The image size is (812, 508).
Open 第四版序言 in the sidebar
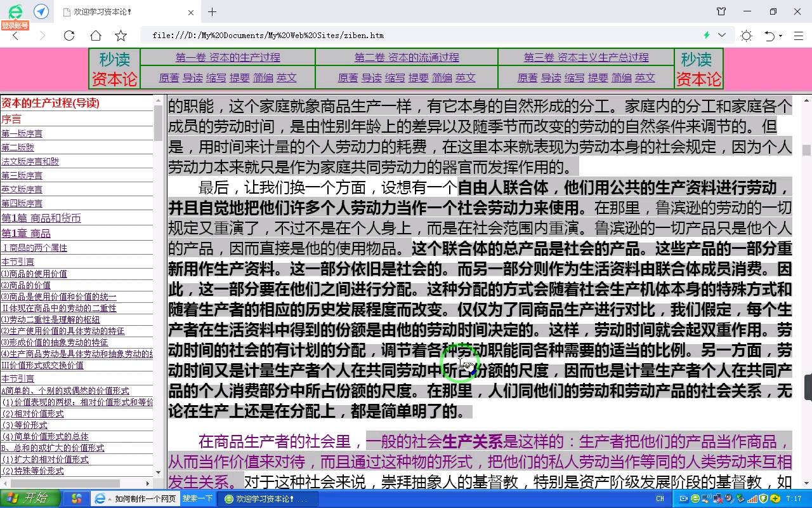point(22,203)
